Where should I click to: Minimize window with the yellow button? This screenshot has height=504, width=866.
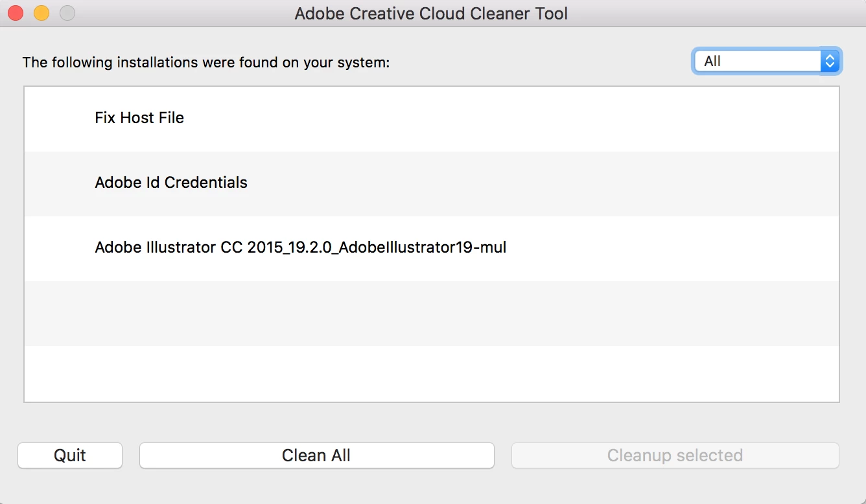tap(41, 13)
